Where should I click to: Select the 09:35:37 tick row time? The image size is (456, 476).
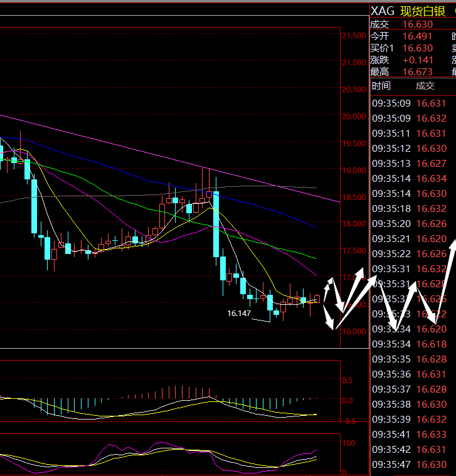(x=391, y=389)
